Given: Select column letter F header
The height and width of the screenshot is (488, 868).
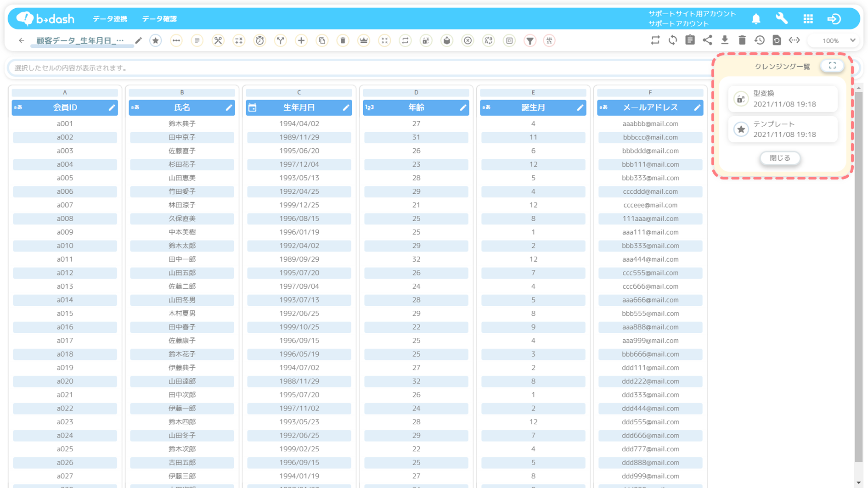Looking at the screenshot, I should [650, 92].
